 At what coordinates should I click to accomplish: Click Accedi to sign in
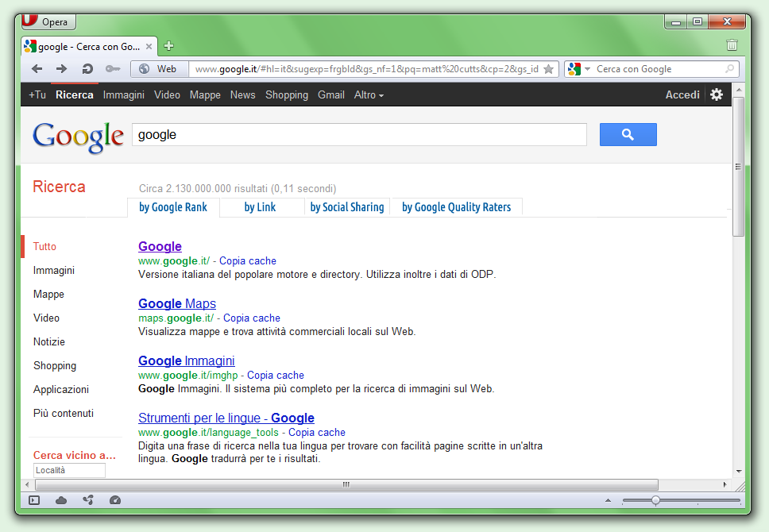point(682,95)
